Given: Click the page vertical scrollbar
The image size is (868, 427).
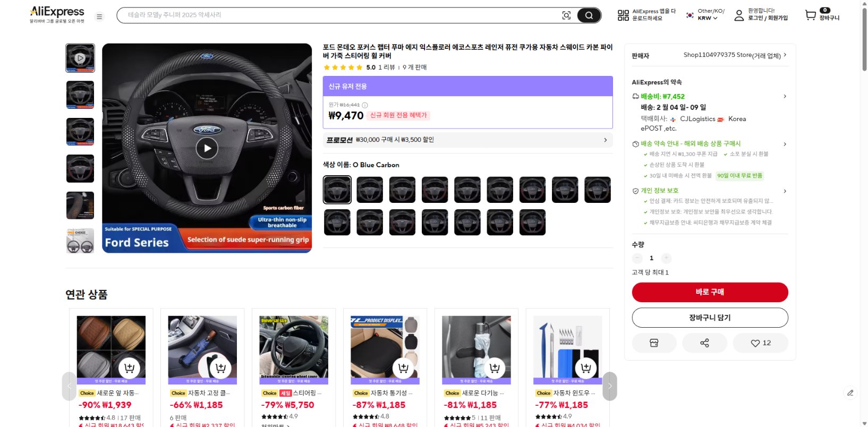Looking at the screenshot, I should [864, 40].
